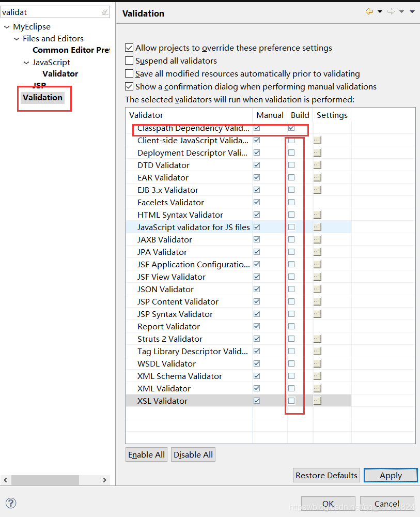420x517 pixels.
Task: Select Validator under JavaScript
Action: pyautogui.click(x=60, y=74)
